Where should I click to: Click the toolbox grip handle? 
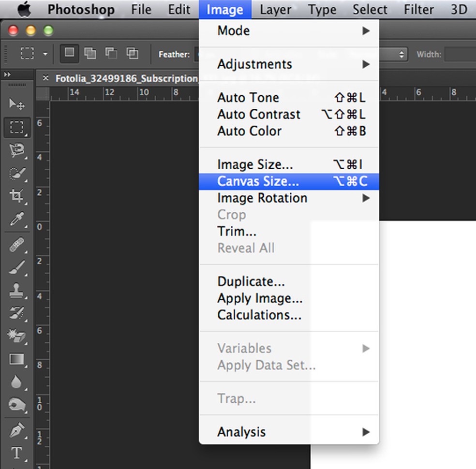(17, 85)
